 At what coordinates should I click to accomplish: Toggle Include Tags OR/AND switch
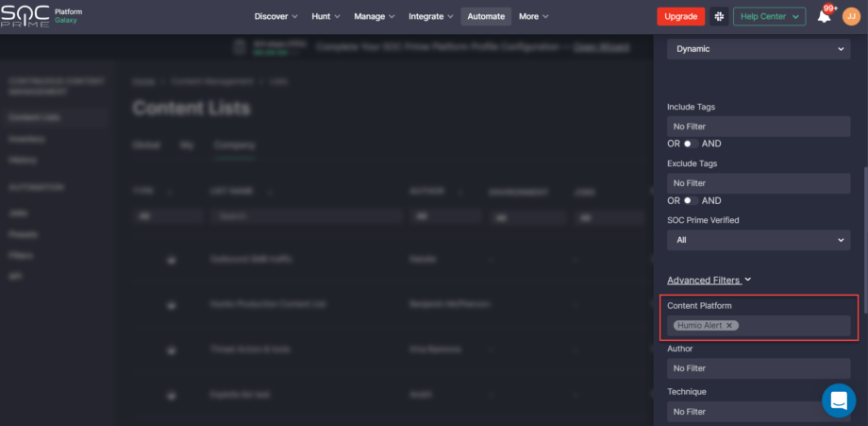click(692, 144)
